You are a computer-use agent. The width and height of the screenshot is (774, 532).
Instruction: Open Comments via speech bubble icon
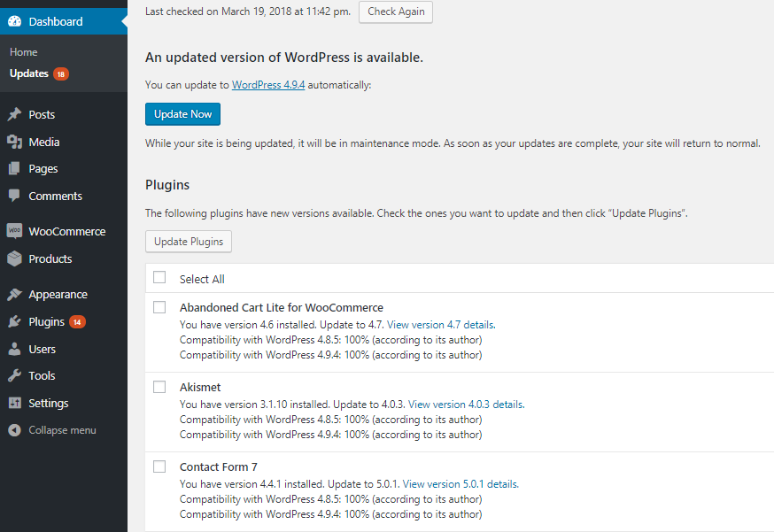(14, 196)
